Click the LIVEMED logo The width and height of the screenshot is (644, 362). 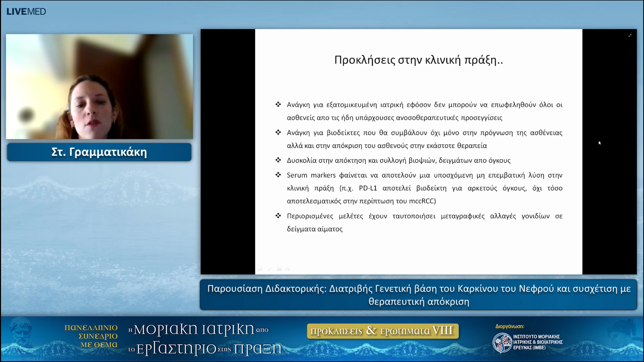pos(26,11)
